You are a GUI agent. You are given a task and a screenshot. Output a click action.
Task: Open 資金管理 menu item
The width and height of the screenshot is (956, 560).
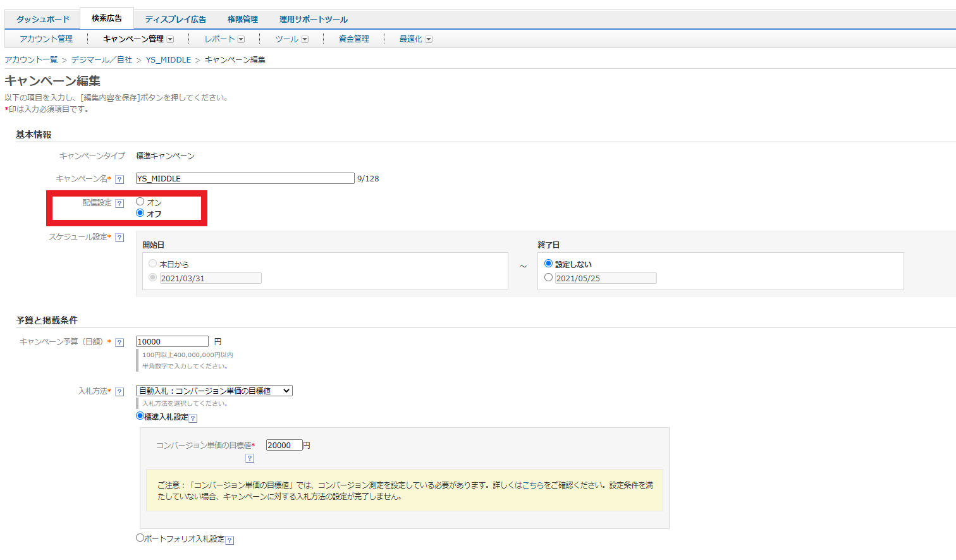click(x=354, y=39)
